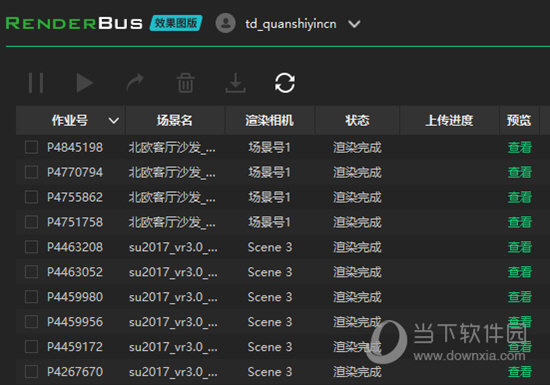Select job number P4751758
Viewport: 550px width, 385px height.
pyautogui.click(x=75, y=222)
